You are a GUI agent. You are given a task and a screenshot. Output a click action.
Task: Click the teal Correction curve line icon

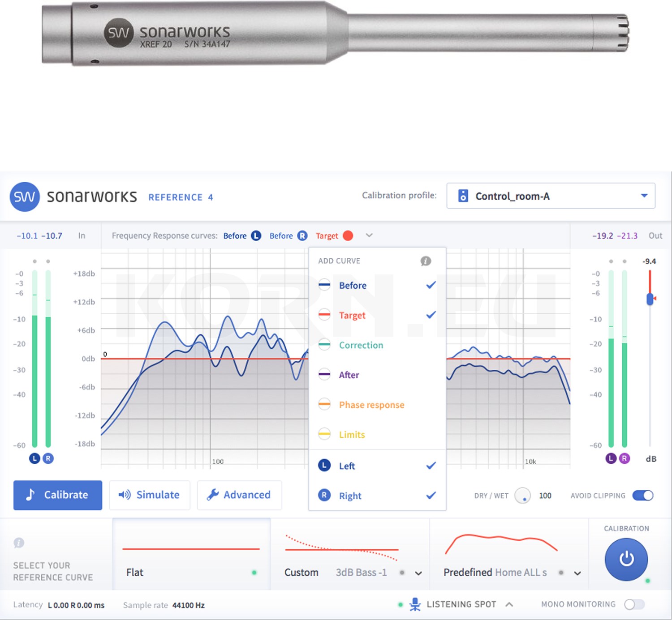[324, 345]
